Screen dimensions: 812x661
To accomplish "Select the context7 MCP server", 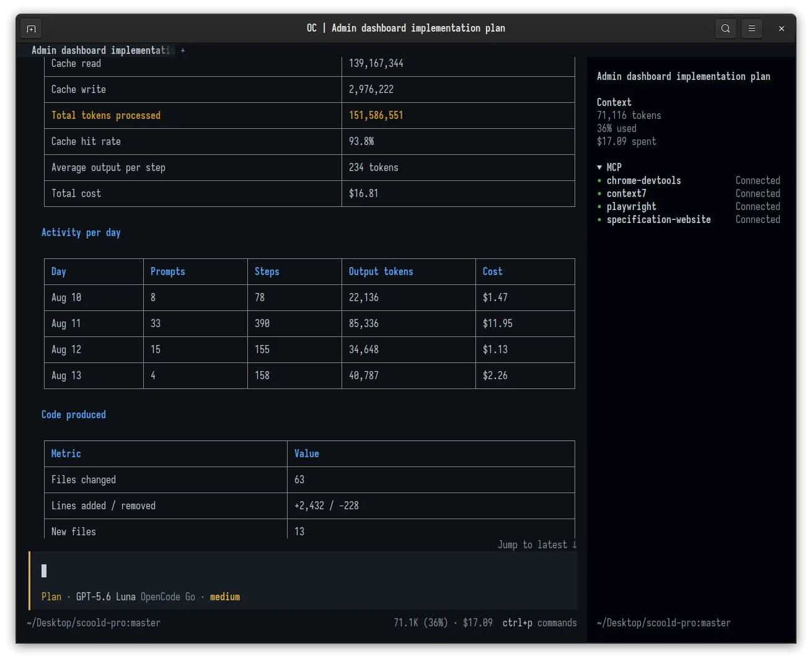I will click(x=626, y=194).
